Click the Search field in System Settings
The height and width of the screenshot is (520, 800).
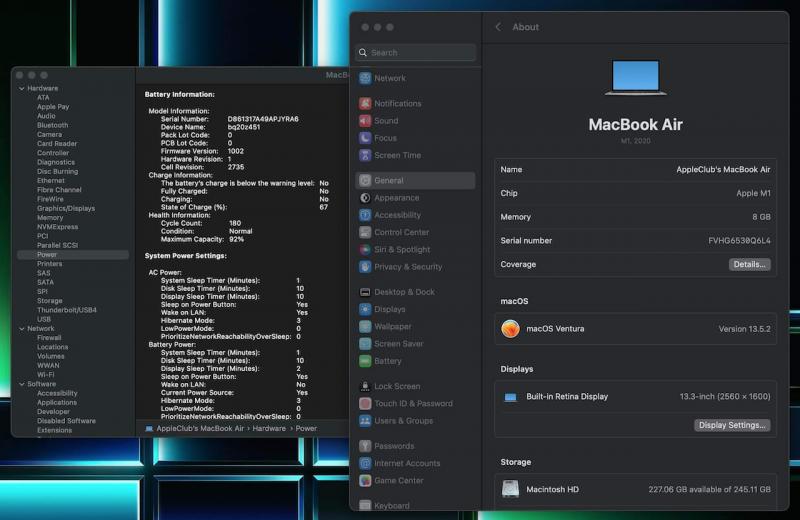(415, 53)
